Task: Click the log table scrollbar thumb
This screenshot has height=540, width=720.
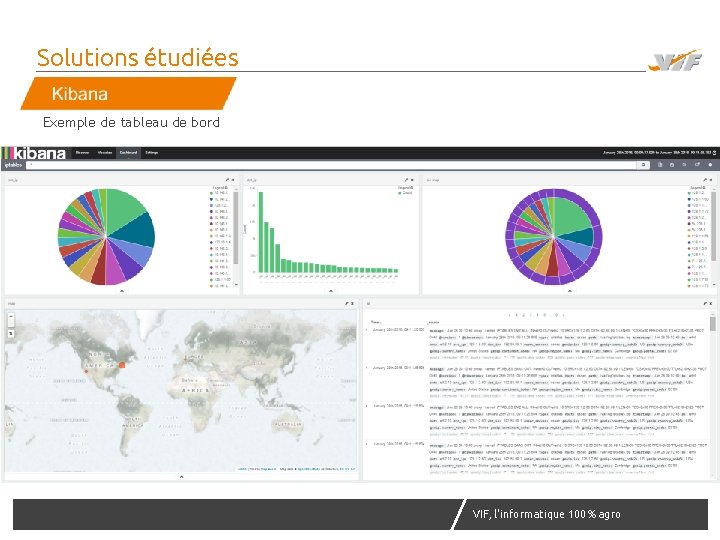Action: 713,324
